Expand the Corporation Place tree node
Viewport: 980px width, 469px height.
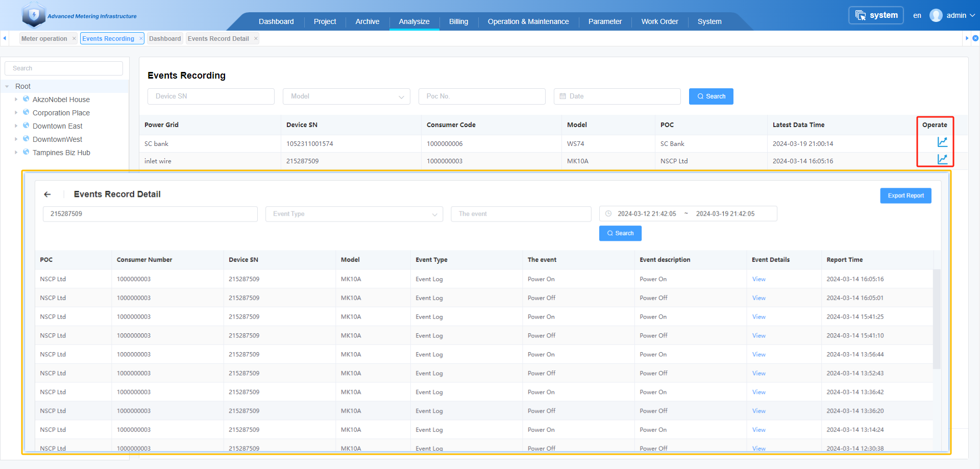(16, 113)
